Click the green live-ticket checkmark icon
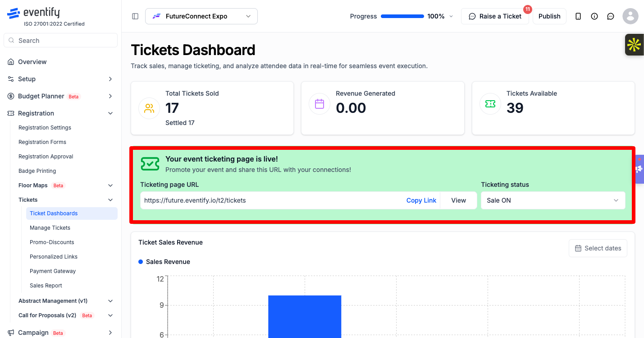 click(150, 164)
